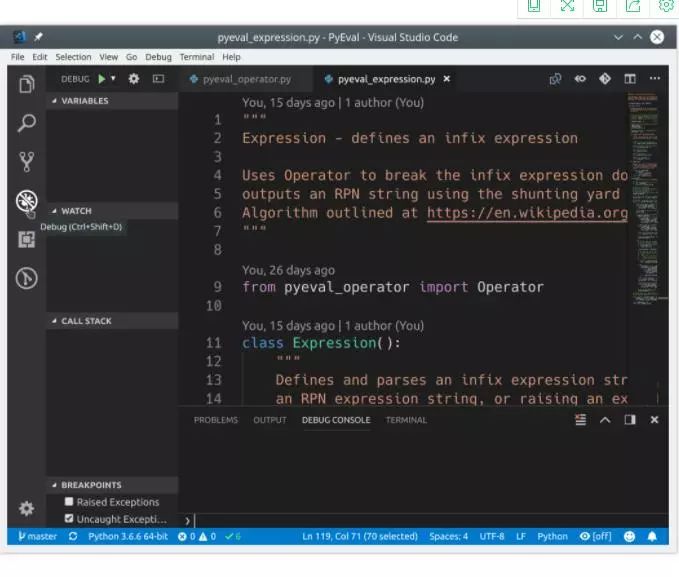Collapse the VARIABLES section

112,101
